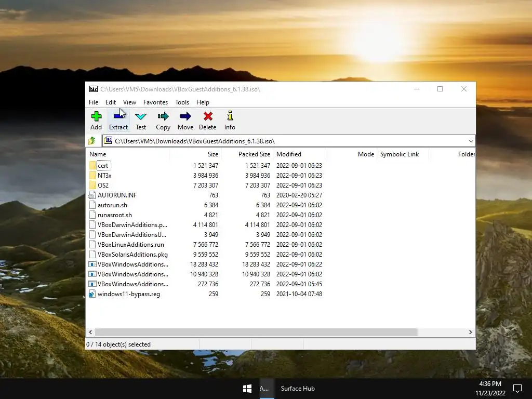Click the 7 203 307 size of OS2
This screenshot has width=532, height=399.
[x=206, y=185]
